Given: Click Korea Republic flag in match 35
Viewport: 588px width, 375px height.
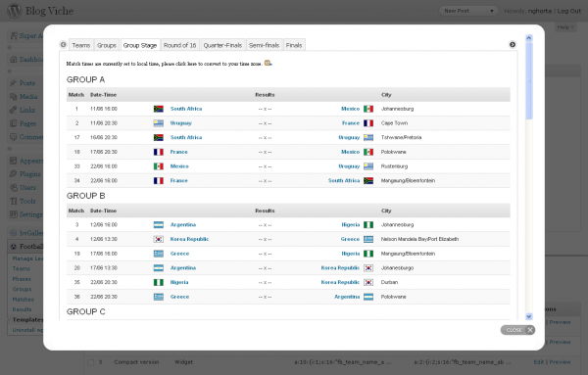Looking at the screenshot, I should (368, 282).
